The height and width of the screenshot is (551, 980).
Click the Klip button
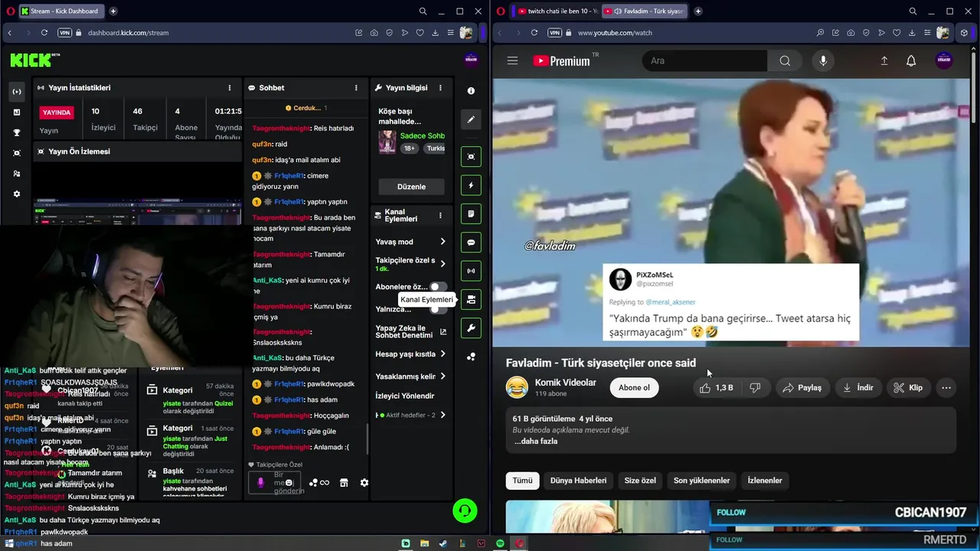(x=908, y=387)
